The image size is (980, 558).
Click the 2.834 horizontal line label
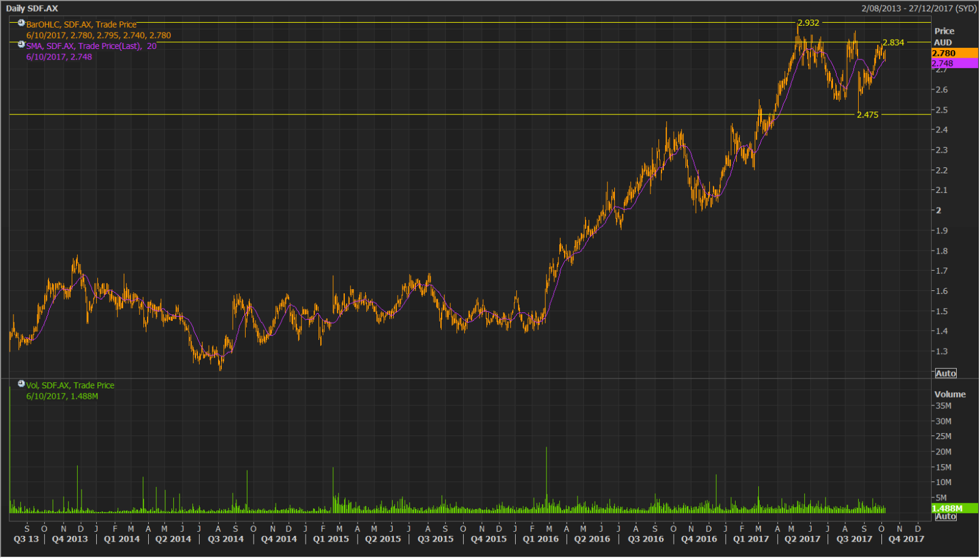(893, 42)
